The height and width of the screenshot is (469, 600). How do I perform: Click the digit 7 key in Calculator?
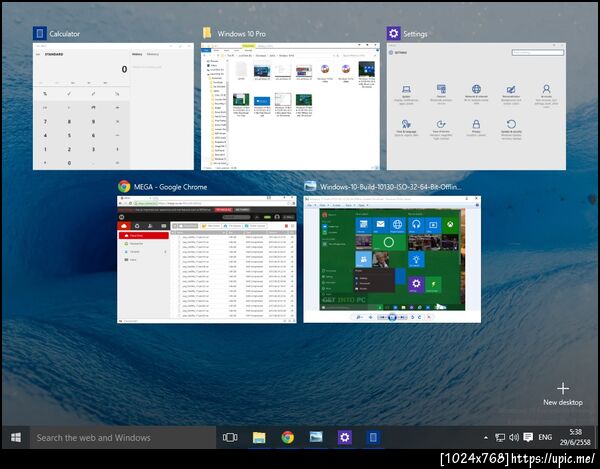pos(45,122)
